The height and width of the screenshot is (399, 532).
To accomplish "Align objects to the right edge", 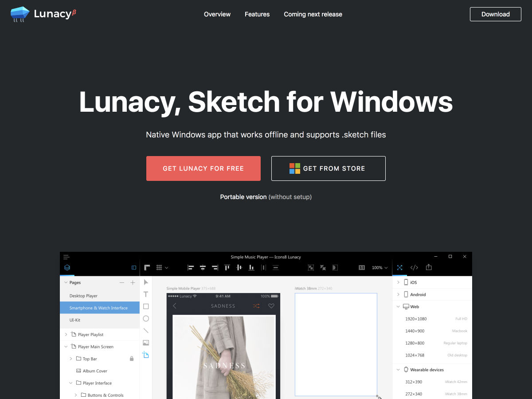I will [x=215, y=267].
